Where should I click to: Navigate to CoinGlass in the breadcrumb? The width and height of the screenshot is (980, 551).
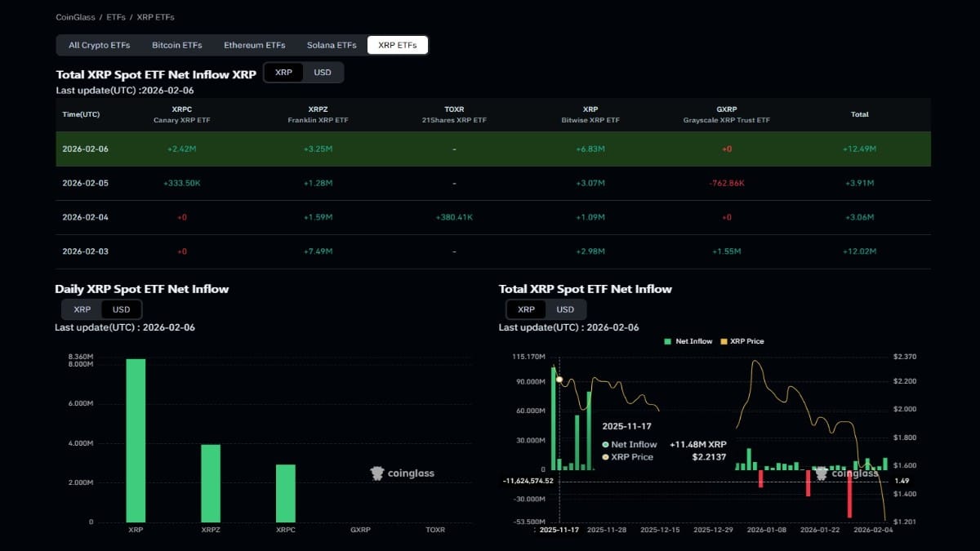tap(75, 17)
